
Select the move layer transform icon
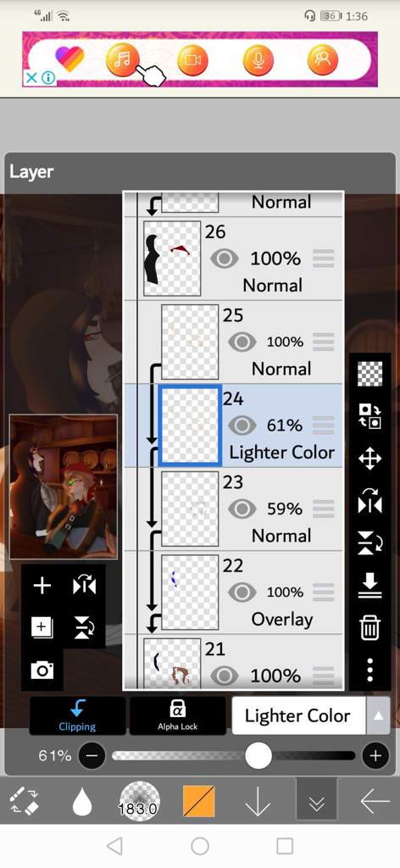coord(369,459)
